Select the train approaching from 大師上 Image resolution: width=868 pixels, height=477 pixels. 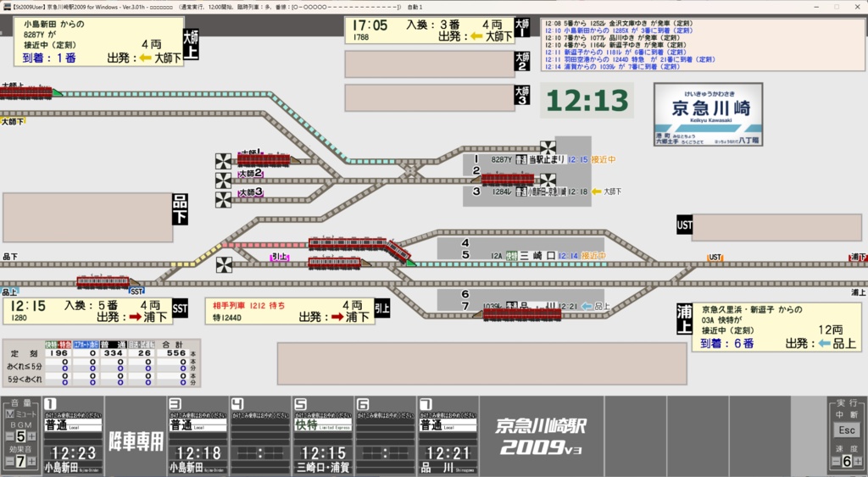[x=30, y=92]
